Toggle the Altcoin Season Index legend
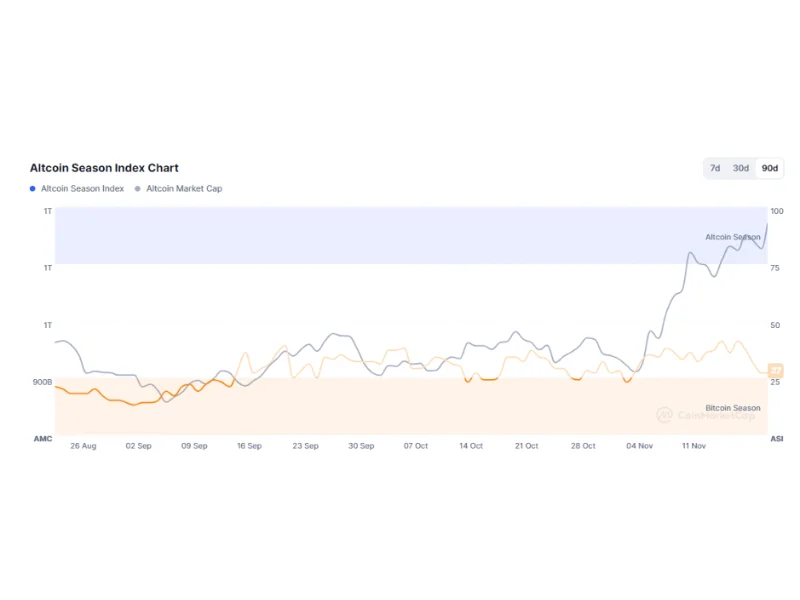The image size is (800, 600). click(82, 188)
